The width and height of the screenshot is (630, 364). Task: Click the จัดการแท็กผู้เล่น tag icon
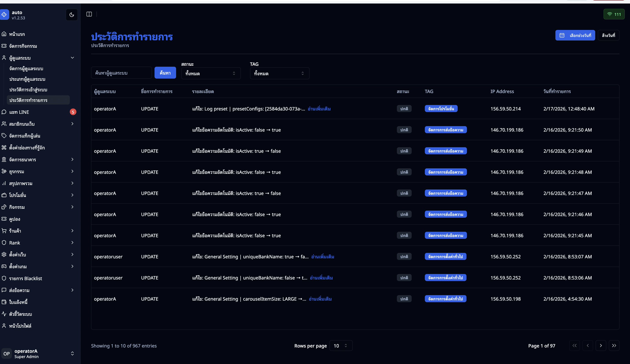[x=4, y=136]
